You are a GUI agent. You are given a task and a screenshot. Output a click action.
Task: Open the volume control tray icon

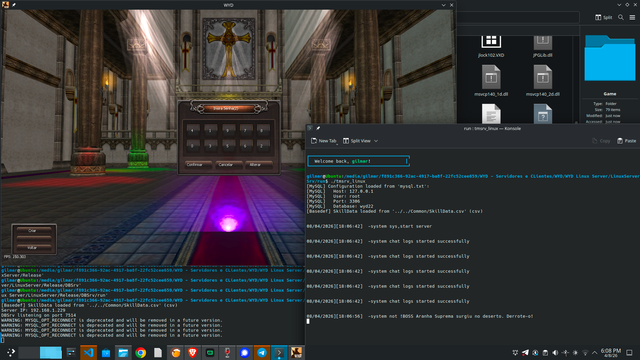[x=555, y=353]
